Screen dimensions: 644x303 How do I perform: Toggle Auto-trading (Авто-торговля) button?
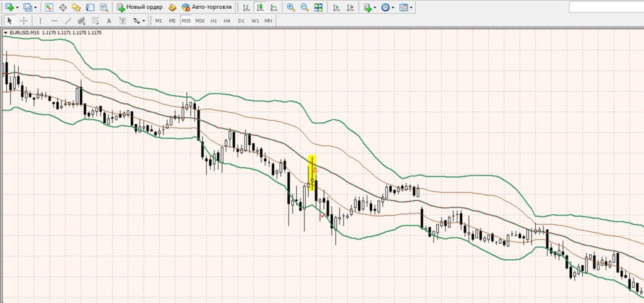pyautogui.click(x=207, y=8)
